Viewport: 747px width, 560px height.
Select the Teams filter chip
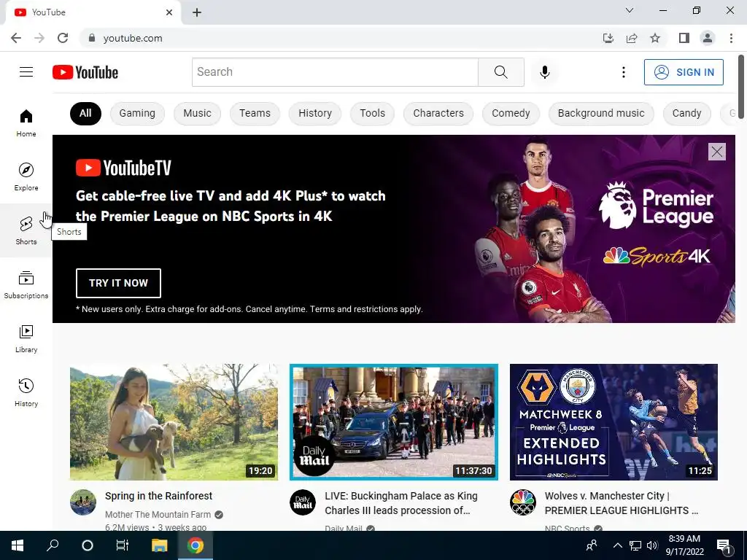click(255, 113)
